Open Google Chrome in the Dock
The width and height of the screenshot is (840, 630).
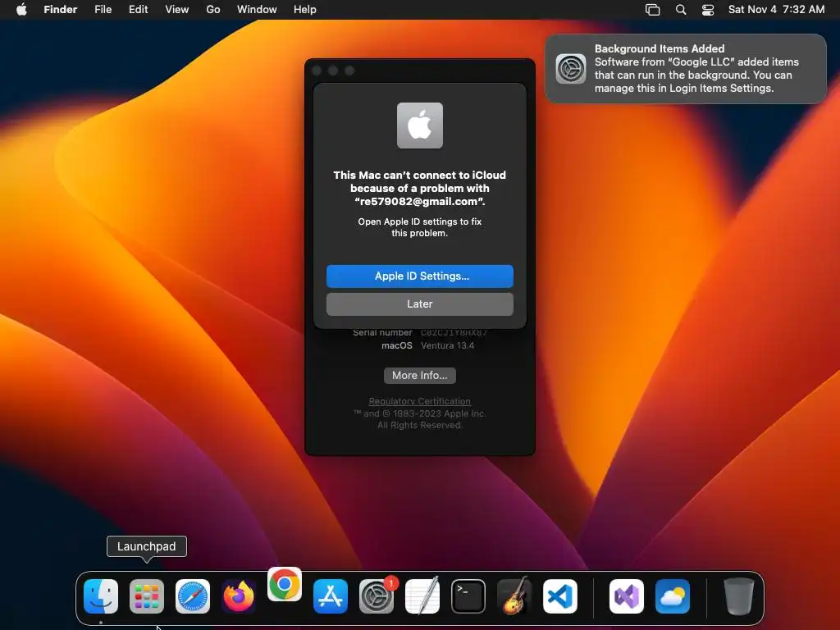click(x=285, y=584)
